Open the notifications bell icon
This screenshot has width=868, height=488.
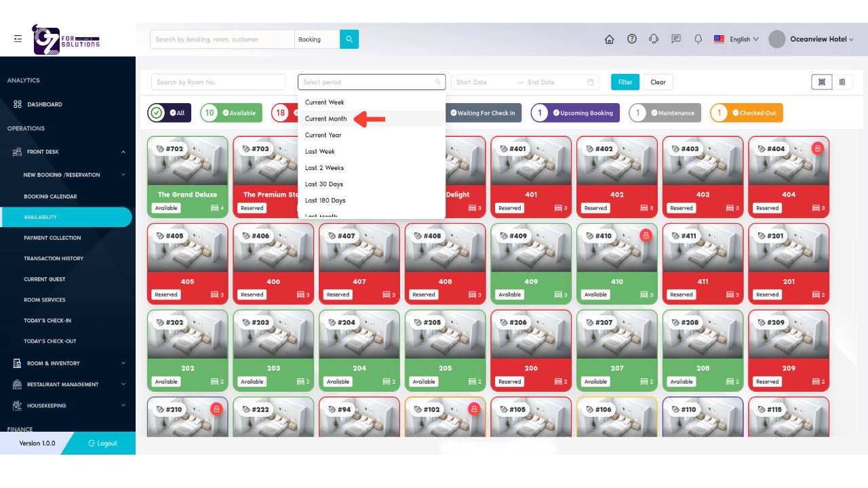[x=698, y=39]
